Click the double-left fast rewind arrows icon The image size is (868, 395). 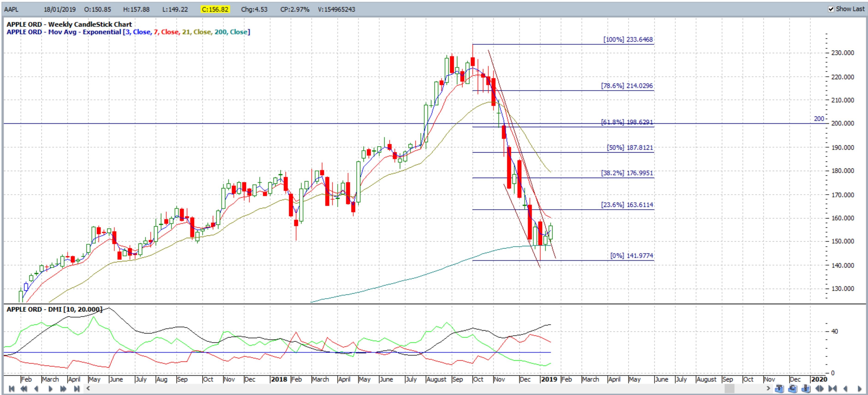(x=24, y=389)
